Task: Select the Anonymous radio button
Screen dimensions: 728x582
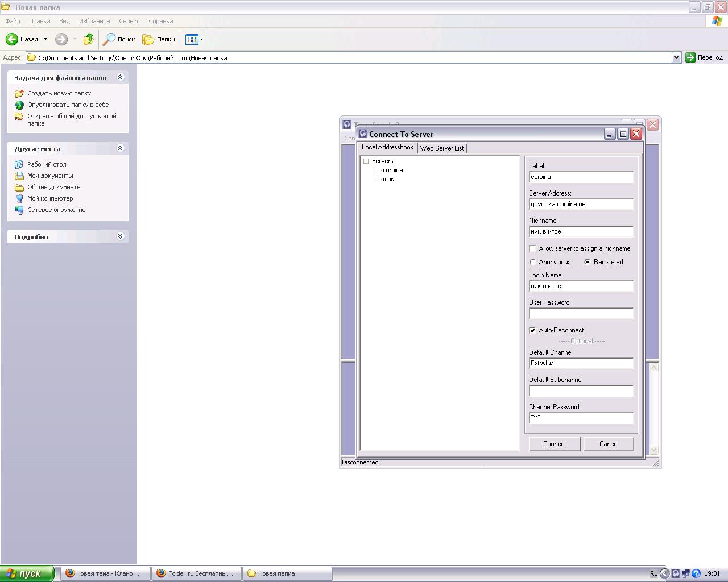Action: click(532, 262)
